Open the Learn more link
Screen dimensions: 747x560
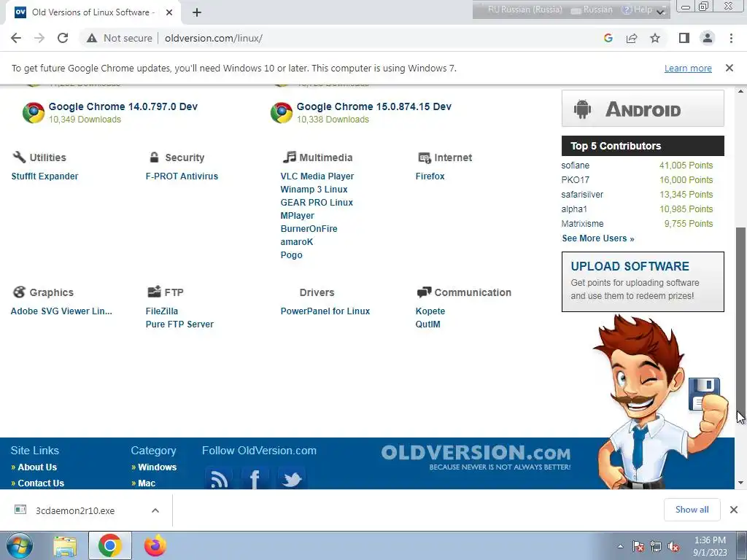tap(688, 68)
